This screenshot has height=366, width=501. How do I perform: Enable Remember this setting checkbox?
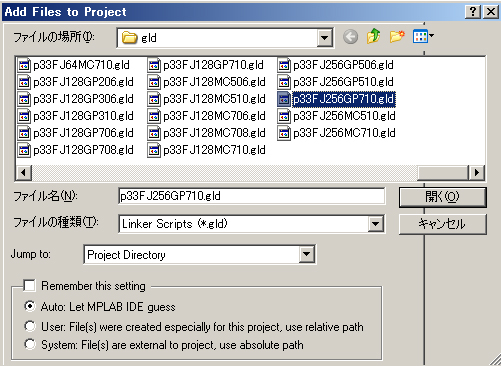[x=29, y=285]
